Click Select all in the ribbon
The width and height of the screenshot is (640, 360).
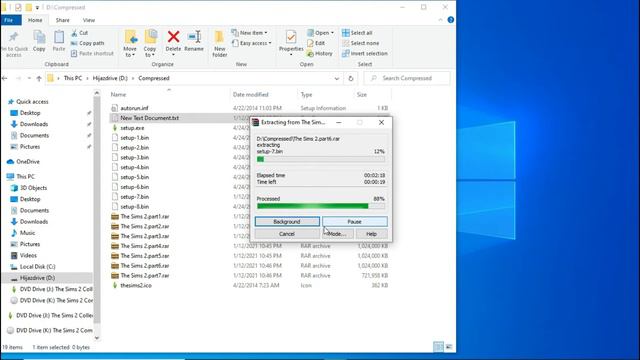[357, 33]
